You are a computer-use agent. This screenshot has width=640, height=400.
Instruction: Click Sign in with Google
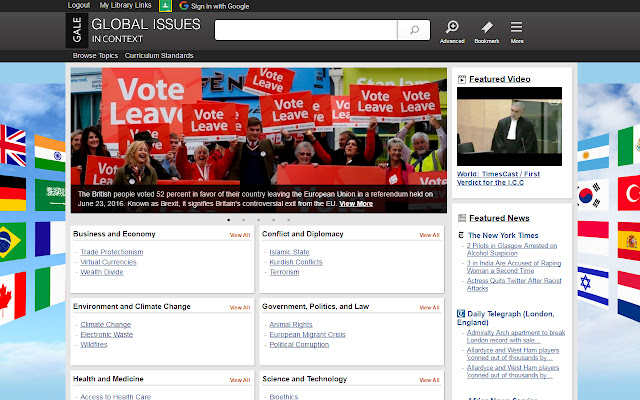pos(220,6)
